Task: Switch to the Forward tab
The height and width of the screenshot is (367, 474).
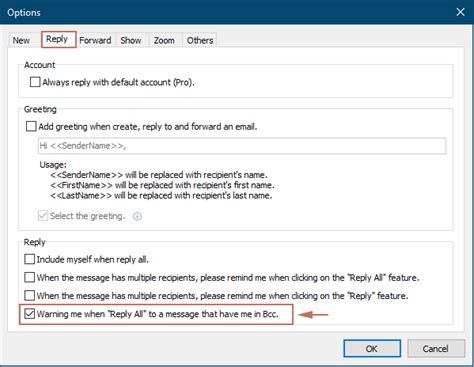Action: pyautogui.click(x=95, y=40)
